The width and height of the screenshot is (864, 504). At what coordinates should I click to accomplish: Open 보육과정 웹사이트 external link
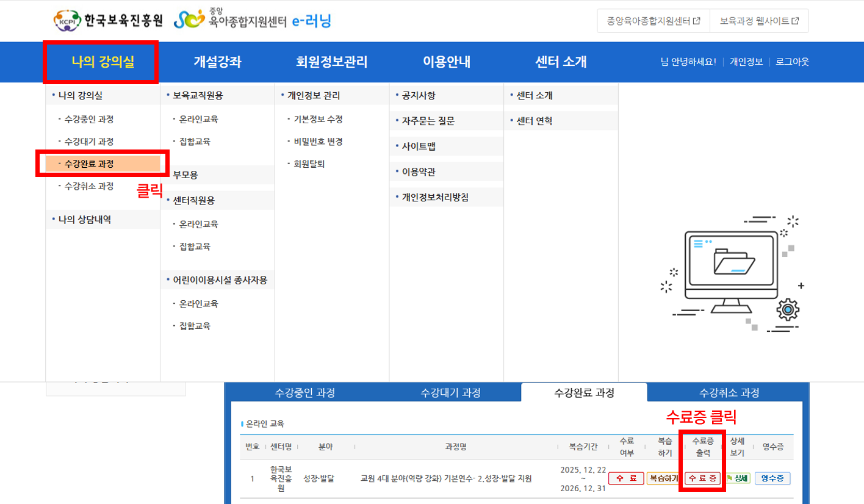point(759,21)
